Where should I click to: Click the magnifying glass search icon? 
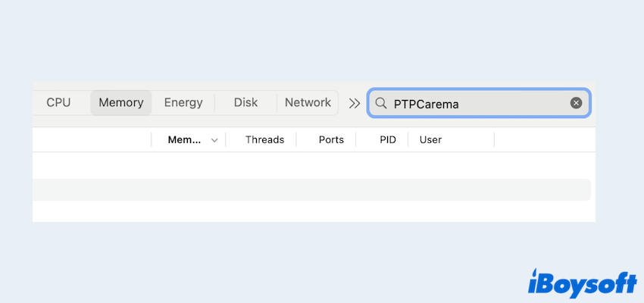tap(381, 103)
